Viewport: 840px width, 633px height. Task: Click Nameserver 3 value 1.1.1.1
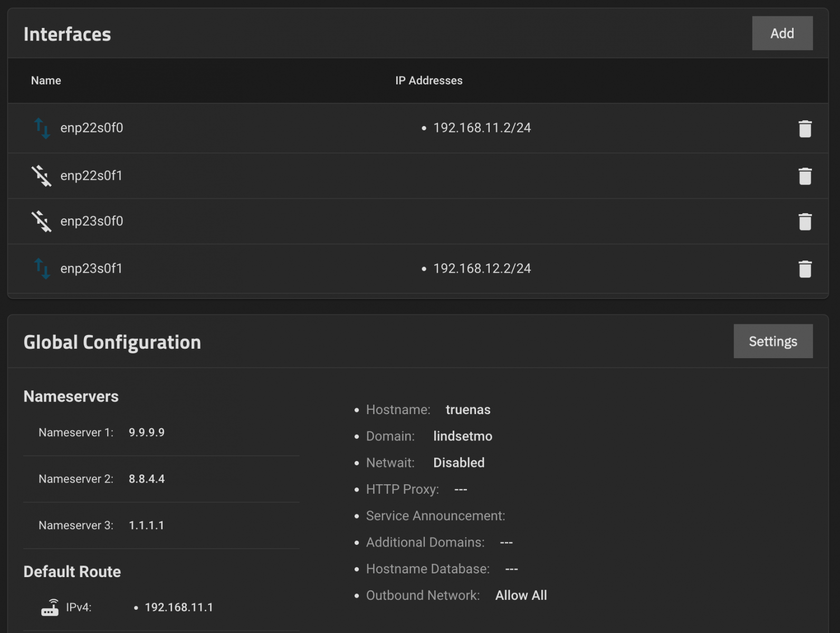coord(147,525)
